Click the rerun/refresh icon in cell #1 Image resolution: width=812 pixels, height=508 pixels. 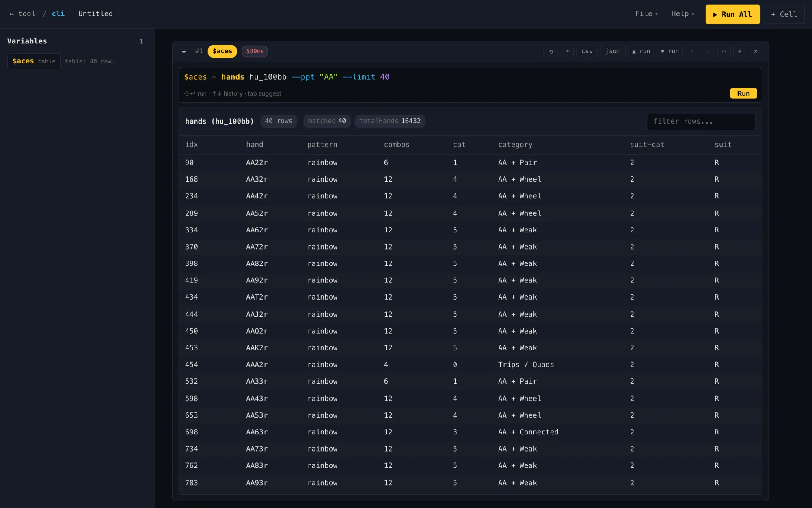click(x=551, y=51)
